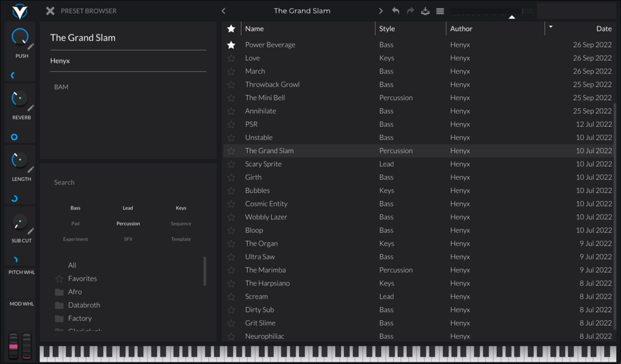Go to previous preset with left arrow
Image resolution: width=621 pixels, height=364 pixels.
(223, 11)
